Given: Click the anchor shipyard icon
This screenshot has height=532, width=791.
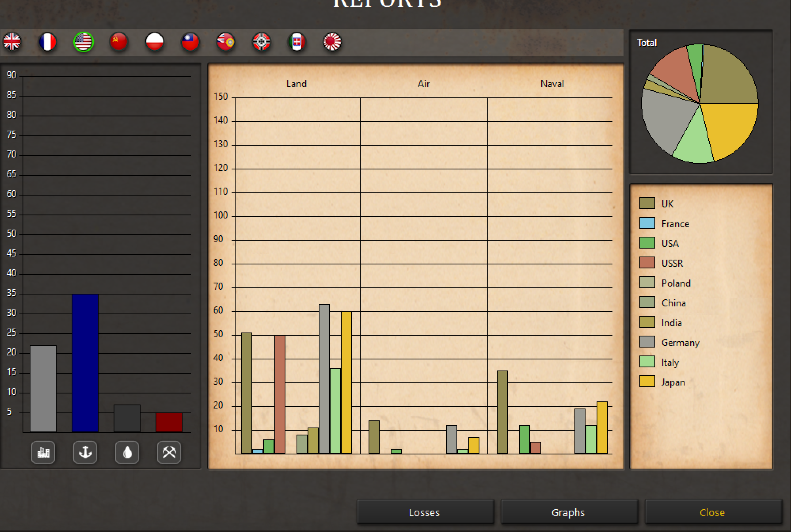Looking at the screenshot, I should tap(85, 452).
